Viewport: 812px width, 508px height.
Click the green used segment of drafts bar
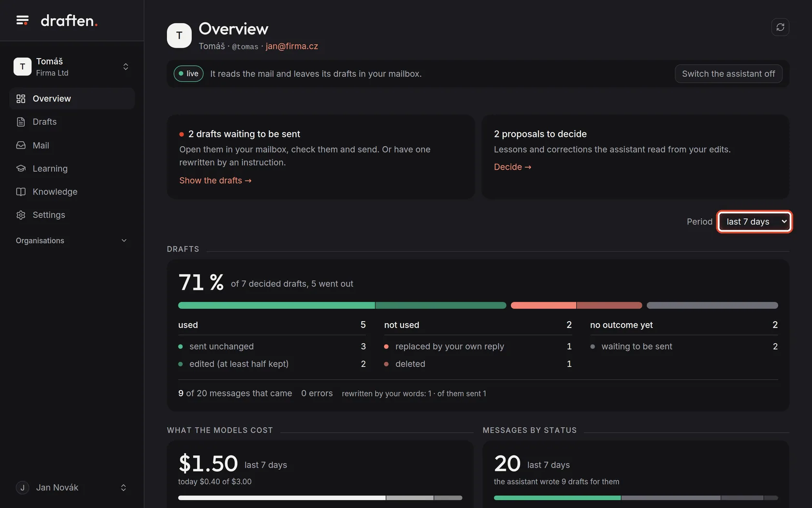[x=342, y=305]
